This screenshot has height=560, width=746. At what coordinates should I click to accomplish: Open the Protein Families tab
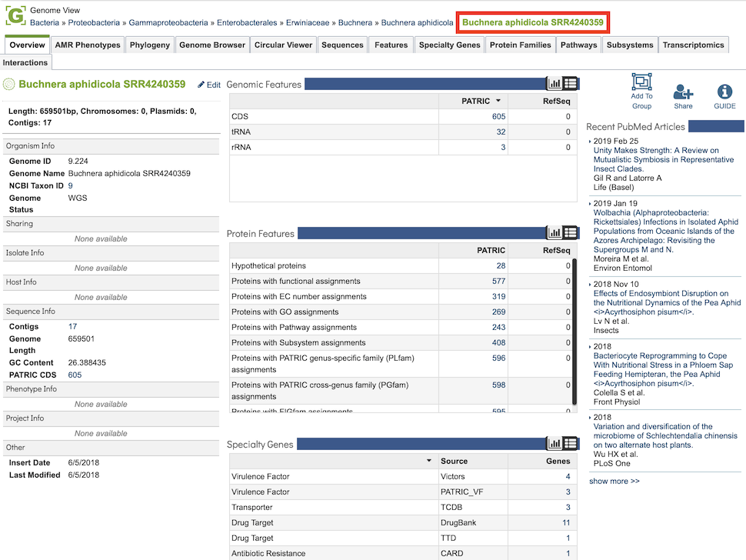pos(520,45)
